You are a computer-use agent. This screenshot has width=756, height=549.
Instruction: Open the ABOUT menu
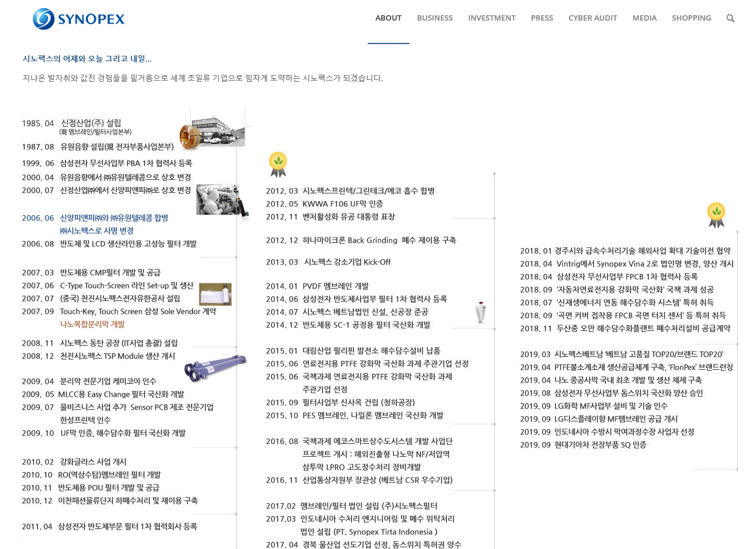tap(388, 18)
